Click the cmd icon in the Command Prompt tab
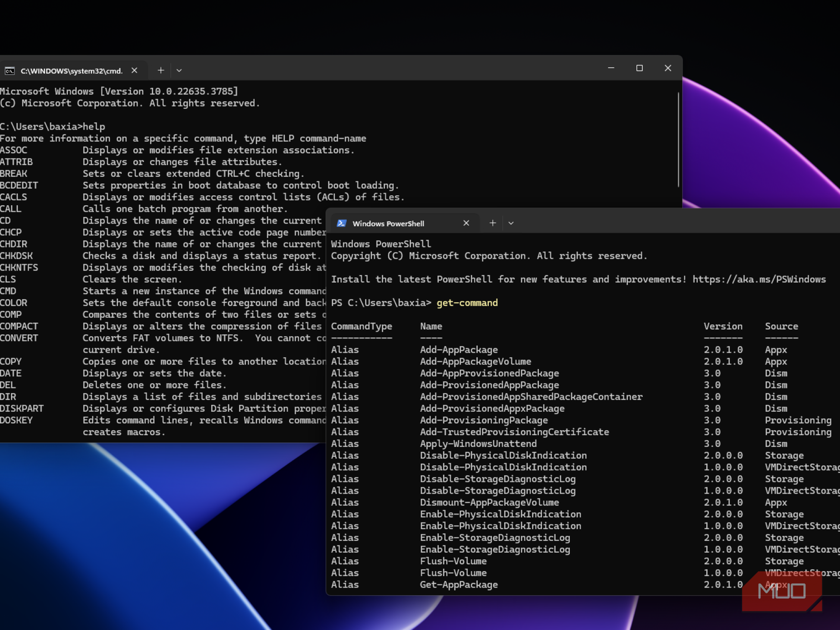The height and width of the screenshot is (630, 840). coord(9,70)
